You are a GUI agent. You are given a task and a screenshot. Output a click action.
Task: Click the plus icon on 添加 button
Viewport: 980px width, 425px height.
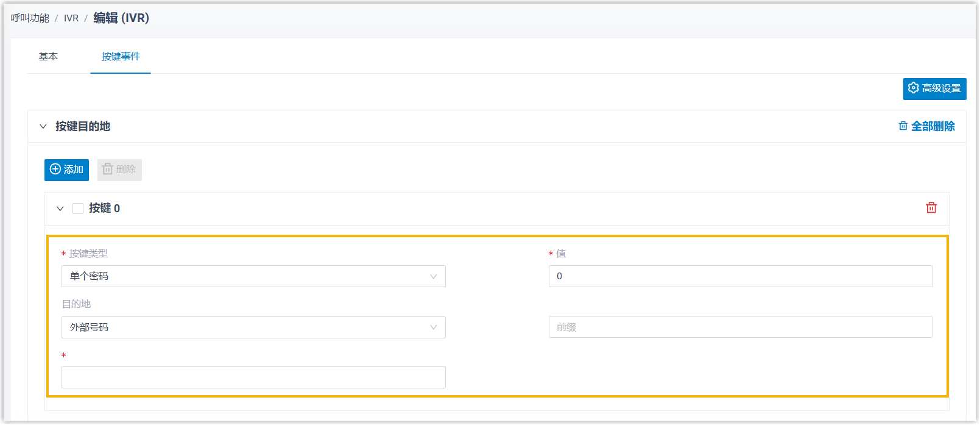[x=55, y=170]
